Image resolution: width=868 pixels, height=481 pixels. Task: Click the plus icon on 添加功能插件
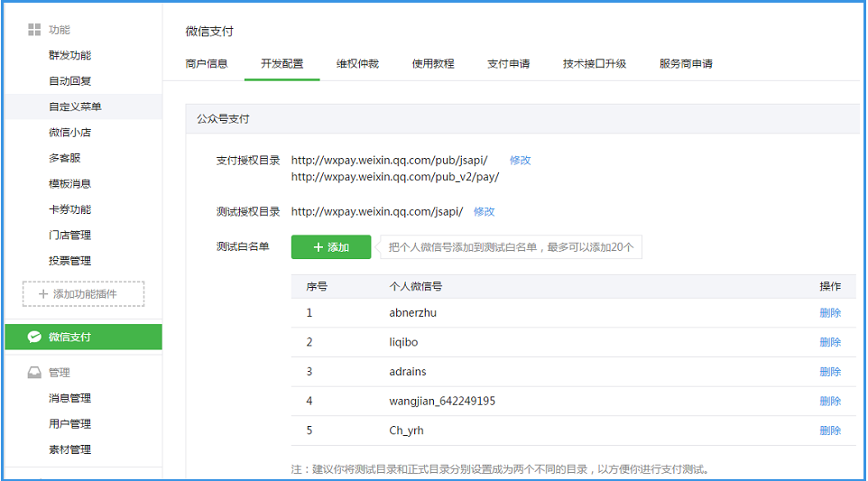(42, 294)
